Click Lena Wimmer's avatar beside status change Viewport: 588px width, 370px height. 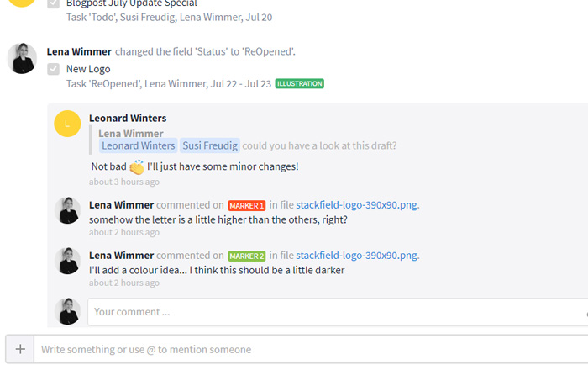coord(22,58)
